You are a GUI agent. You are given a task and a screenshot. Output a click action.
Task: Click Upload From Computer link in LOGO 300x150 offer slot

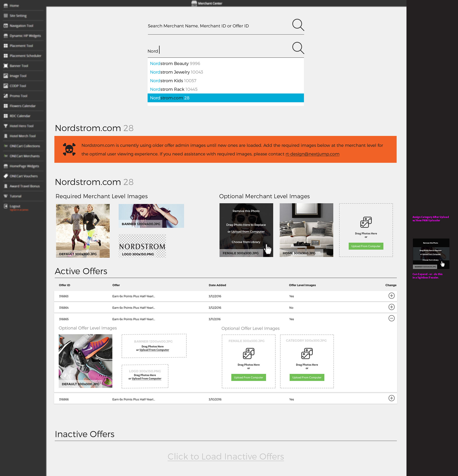(147, 379)
